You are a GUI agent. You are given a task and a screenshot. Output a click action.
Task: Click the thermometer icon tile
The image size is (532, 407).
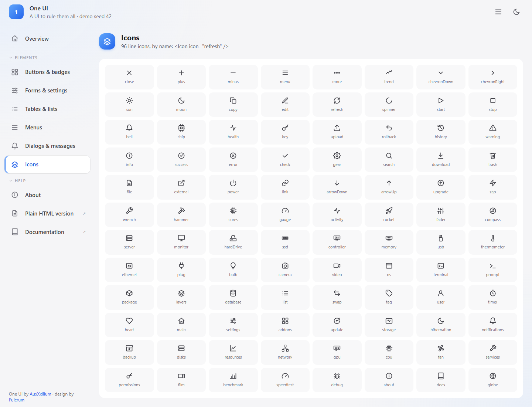coord(493,242)
